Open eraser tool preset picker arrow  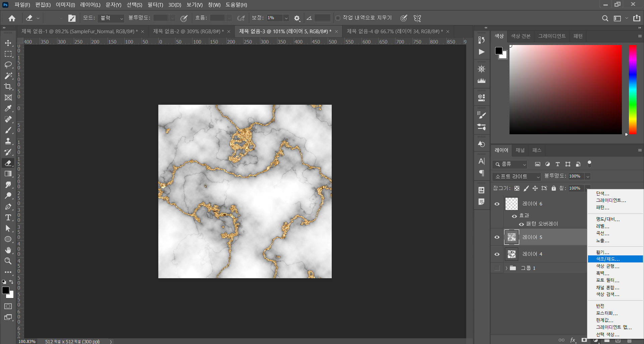point(38,18)
